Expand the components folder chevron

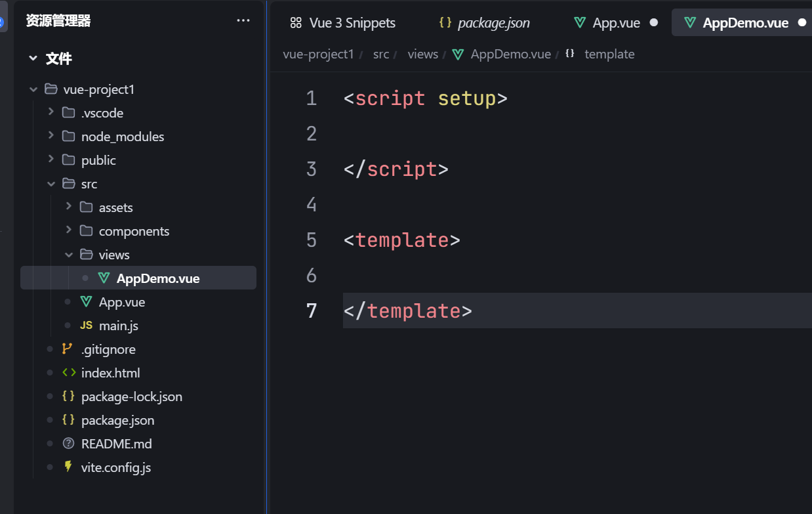pos(69,230)
